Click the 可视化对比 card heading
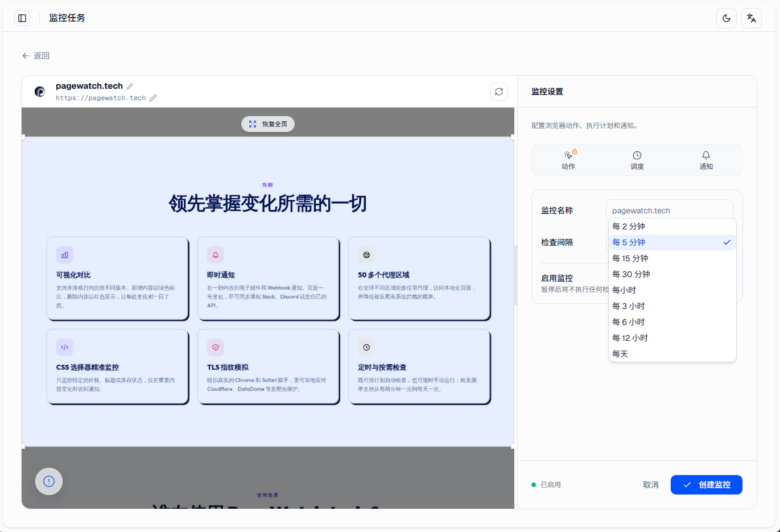 (x=73, y=275)
